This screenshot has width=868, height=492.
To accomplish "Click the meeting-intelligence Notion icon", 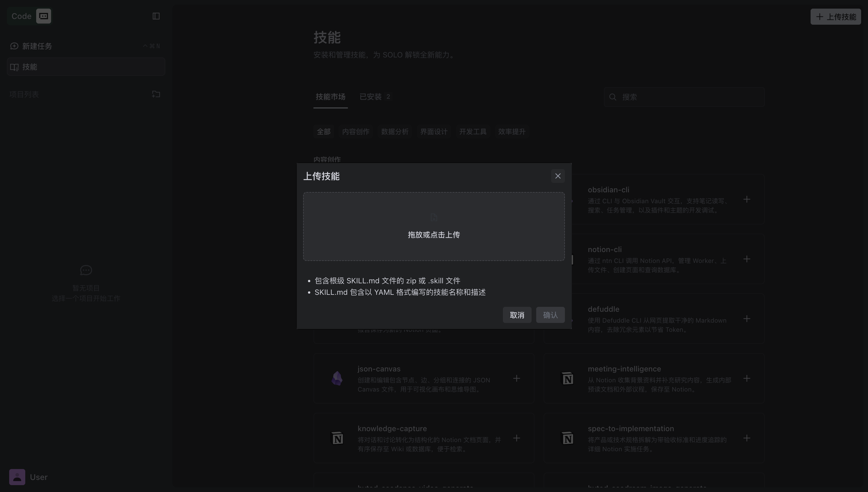I will click(x=567, y=378).
